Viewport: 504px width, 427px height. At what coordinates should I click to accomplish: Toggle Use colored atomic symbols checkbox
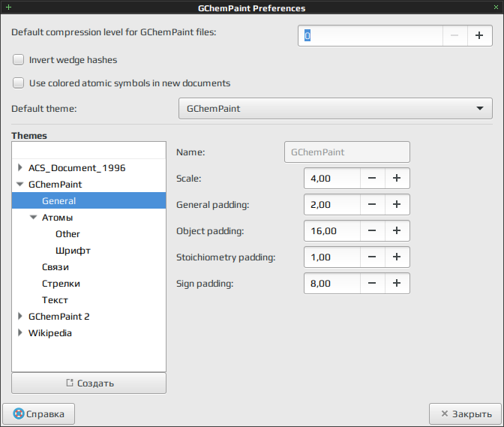point(18,83)
